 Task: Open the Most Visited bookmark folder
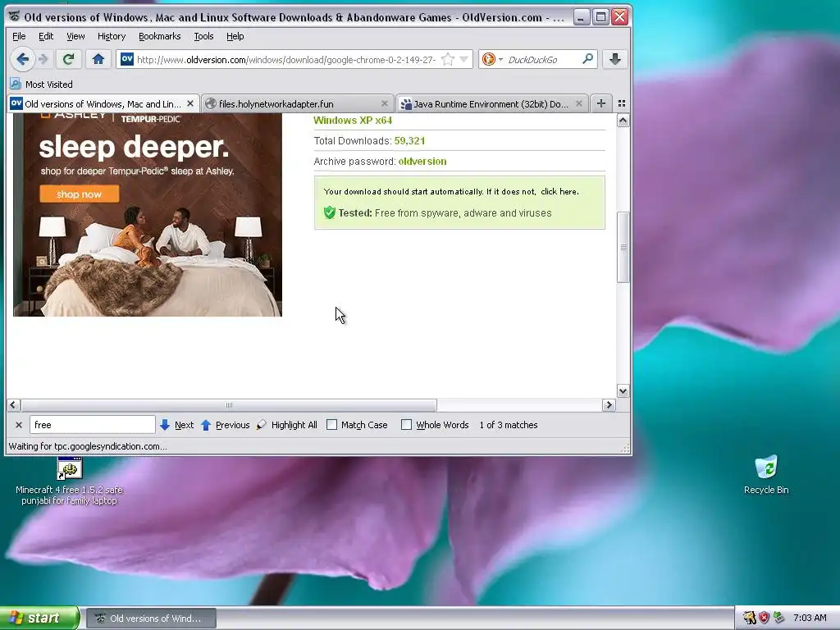click(x=48, y=84)
